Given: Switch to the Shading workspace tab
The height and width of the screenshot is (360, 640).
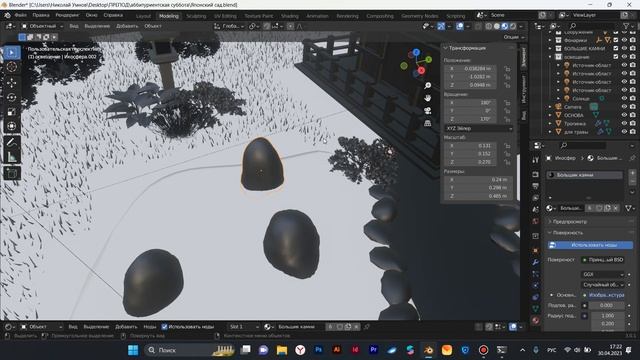Looking at the screenshot, I should point(290,16).
